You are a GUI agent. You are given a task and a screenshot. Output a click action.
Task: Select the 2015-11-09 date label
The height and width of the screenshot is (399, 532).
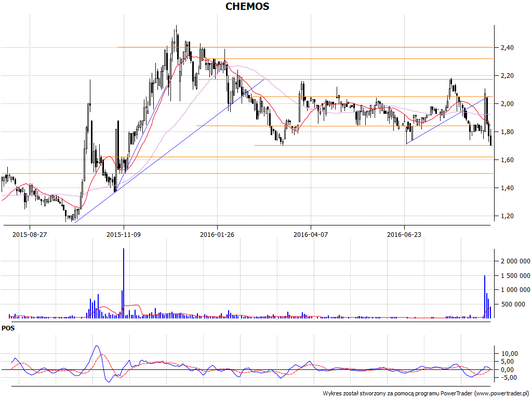pyautogui.click(x=124, y=234)
